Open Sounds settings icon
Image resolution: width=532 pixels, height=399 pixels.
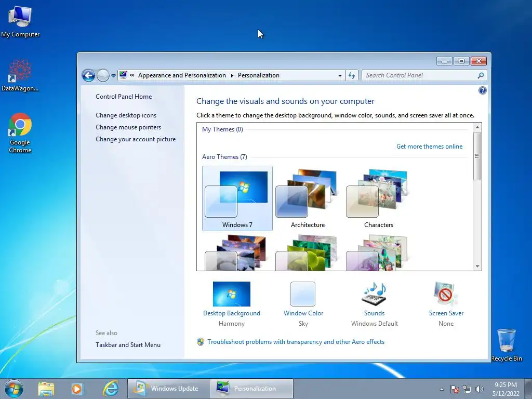coord(374,294)
